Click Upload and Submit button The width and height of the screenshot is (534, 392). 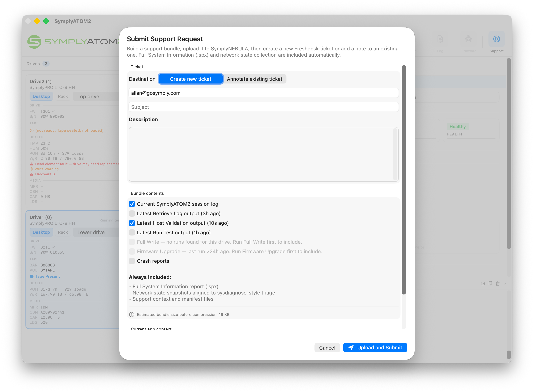tap(375, 348)
